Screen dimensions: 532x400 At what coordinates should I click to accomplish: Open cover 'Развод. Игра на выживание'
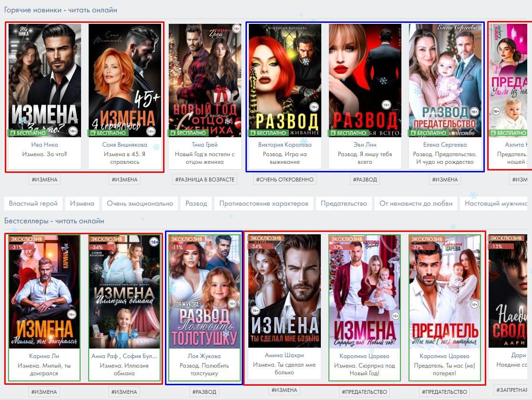[x=285, y=80]
